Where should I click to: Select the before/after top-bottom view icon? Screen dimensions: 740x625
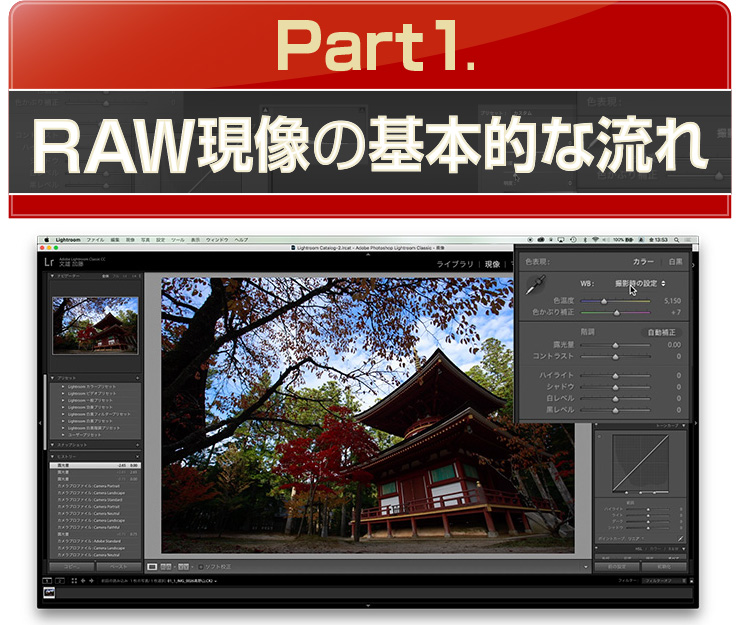coord(183,566)
